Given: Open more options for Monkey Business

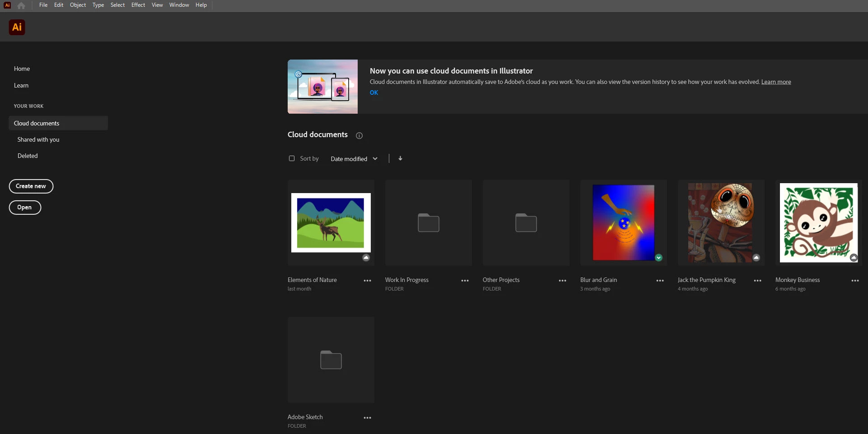Looking at the screenshot, I should tap(855, 281).
